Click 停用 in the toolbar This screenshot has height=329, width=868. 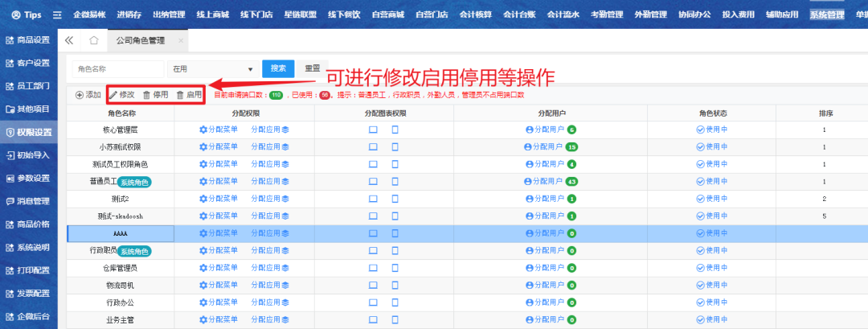(156, 95)
